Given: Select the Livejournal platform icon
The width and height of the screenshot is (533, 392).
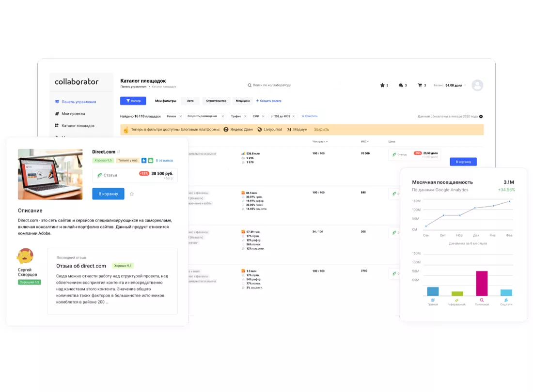Looking at the screenshot, I should (x=260, y=129).
